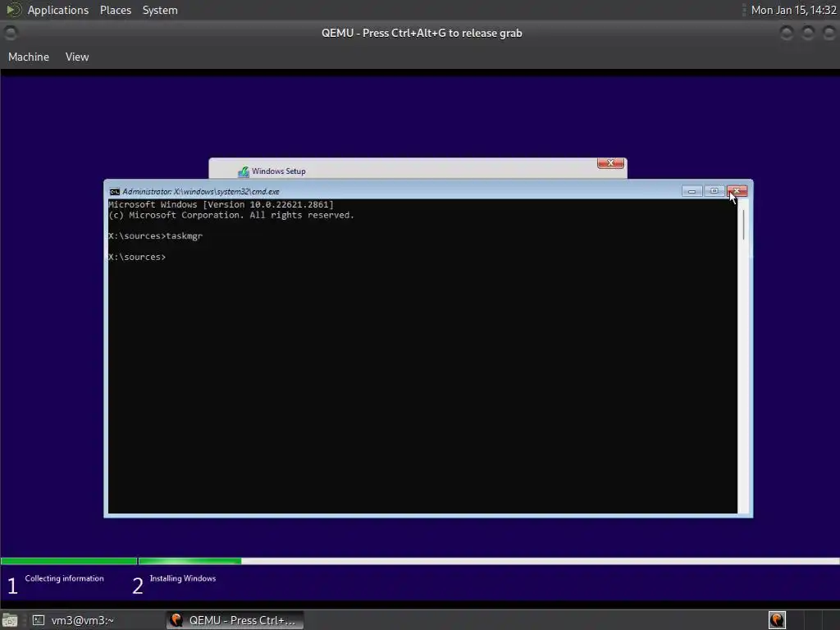
Task: Click the QEMU window menu button on the title bar left
Action: pos(10,33)
